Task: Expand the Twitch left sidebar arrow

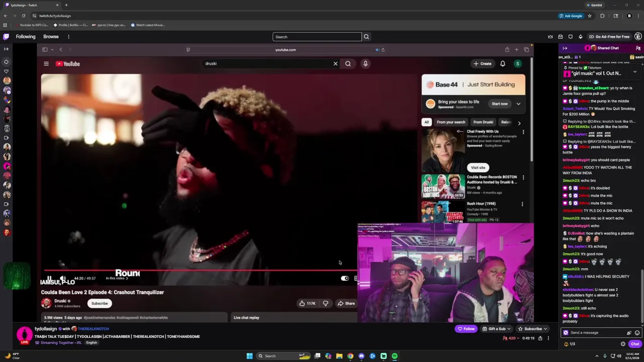Action: click(x=6, y=49)
